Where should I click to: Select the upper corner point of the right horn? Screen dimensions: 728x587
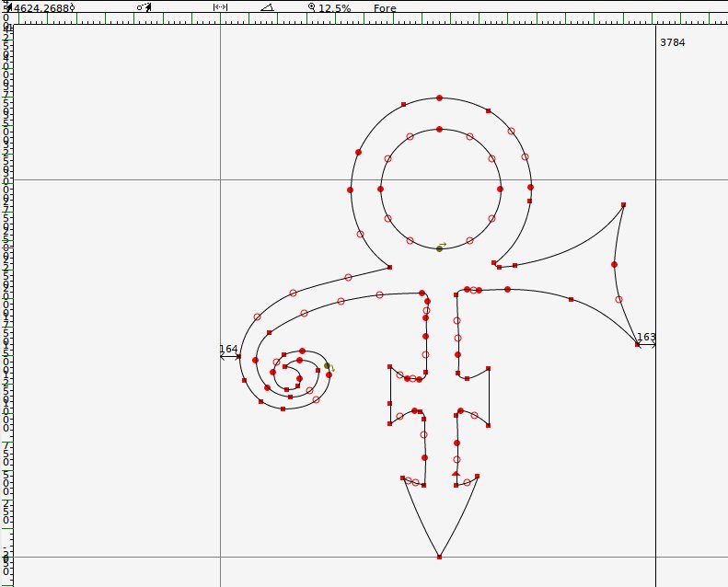[623, 204]
